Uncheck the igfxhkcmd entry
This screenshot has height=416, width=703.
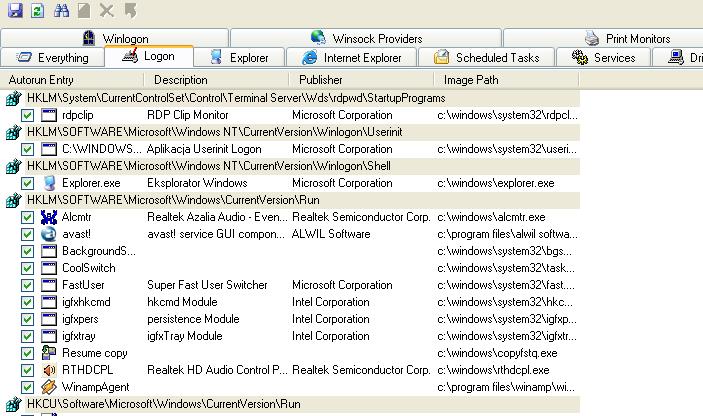coord(27,303)
